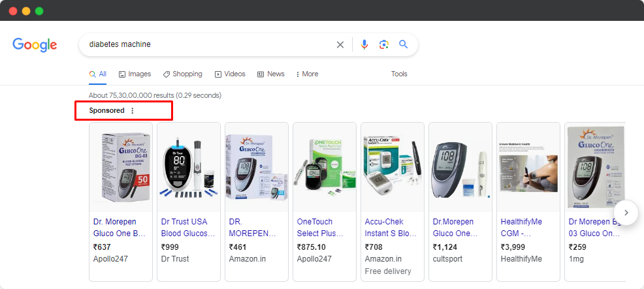Click the ₹637 price text
This screenshot has width=644, height=289.
pos(102,247)
